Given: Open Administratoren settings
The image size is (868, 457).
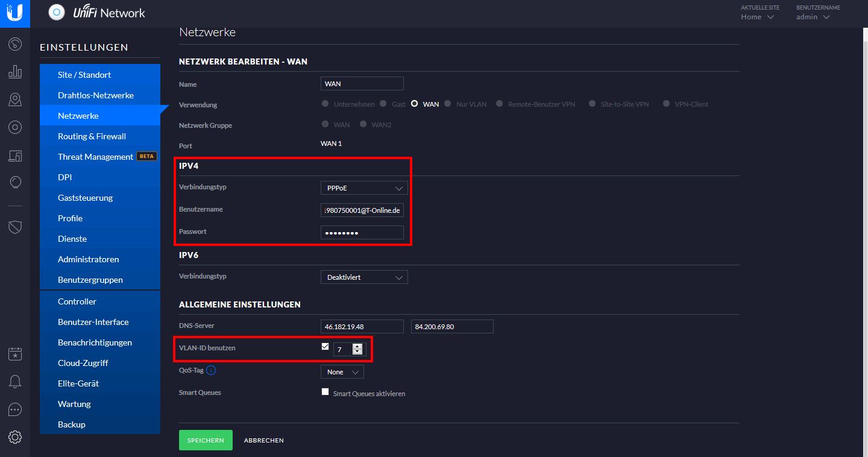Looking at the screenshot, I should coord(100,259).
